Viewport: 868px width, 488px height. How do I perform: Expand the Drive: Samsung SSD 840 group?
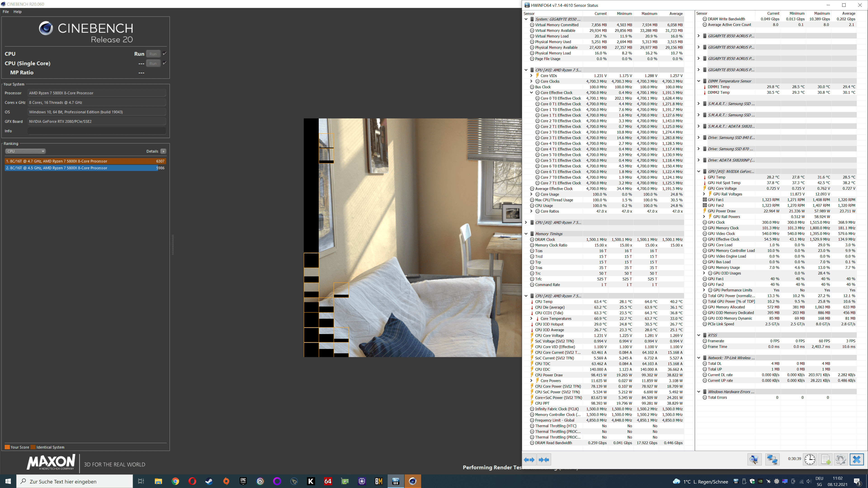(x=698, y=137)
